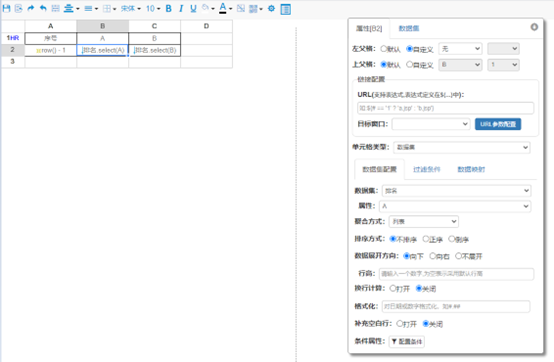The height and width of the screenshot is (362, 554).
Task: Select cell containing 排名.select(B)
Action: click(154, 50)
